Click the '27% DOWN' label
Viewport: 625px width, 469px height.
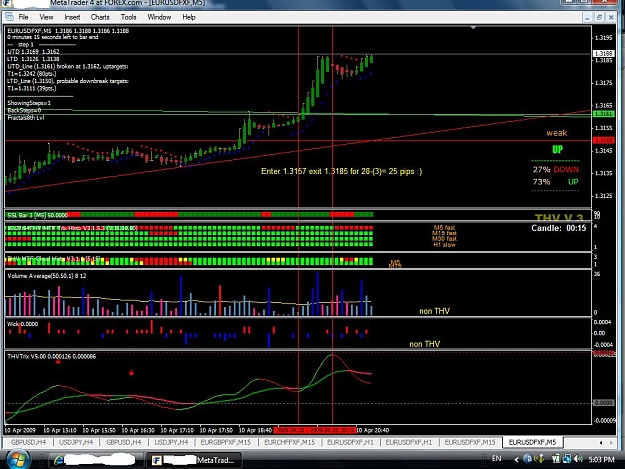tap(556, 169)
